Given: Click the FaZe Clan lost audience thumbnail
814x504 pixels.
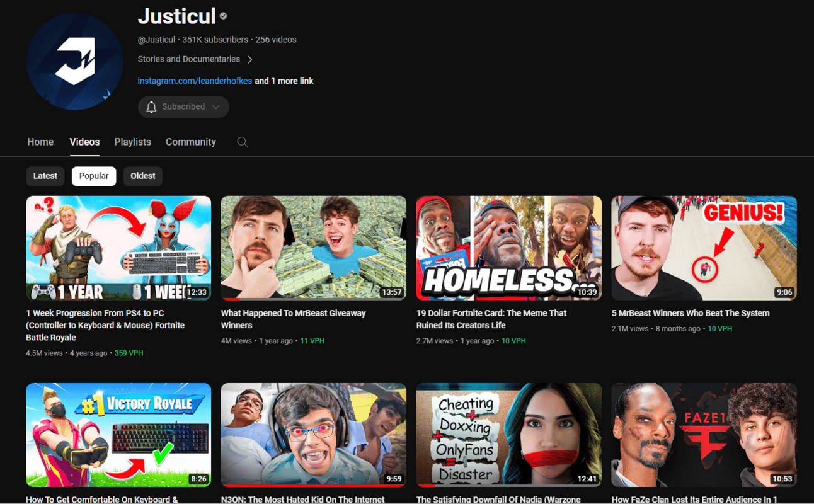Looking at the screenshot, I should click(x=704, y=435).
